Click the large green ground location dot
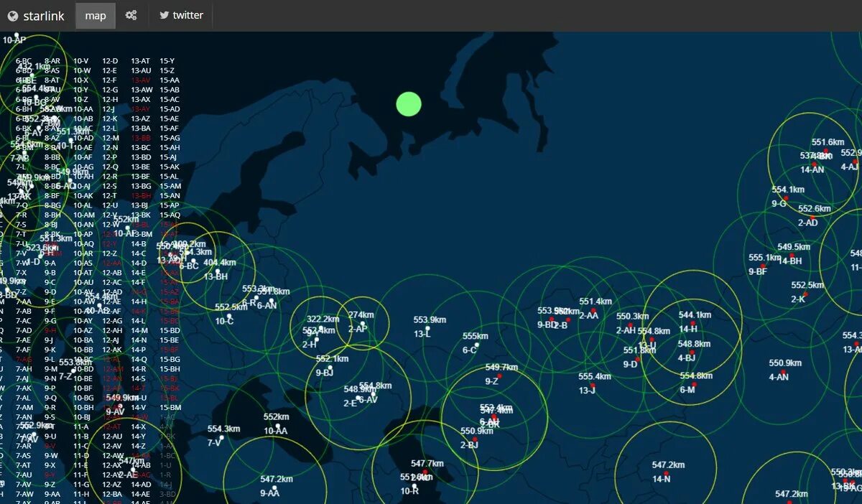Viewport: 862px width, 504px height. pyautogui.click(x=409, y=104)
